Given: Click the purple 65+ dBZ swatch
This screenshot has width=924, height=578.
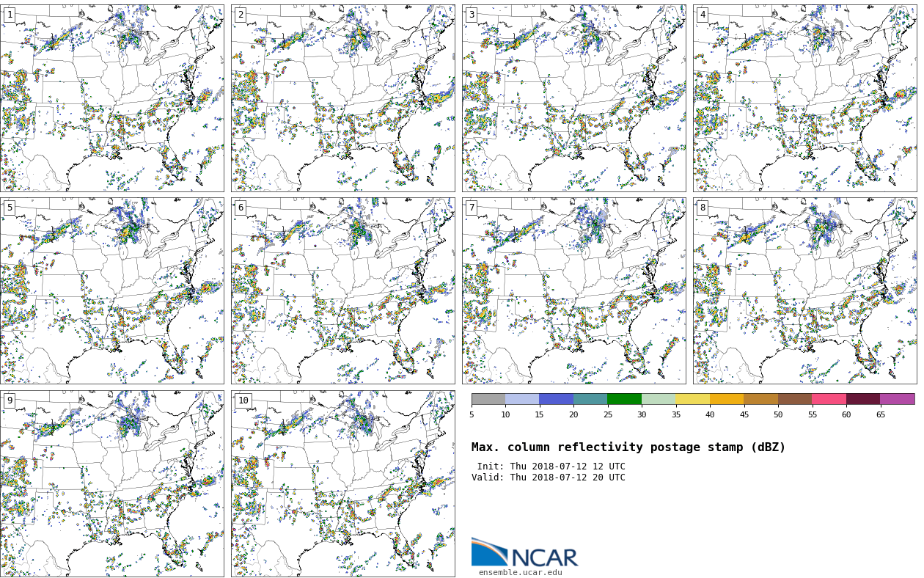Looking at the screenshot, I should [x=897, y=399].
